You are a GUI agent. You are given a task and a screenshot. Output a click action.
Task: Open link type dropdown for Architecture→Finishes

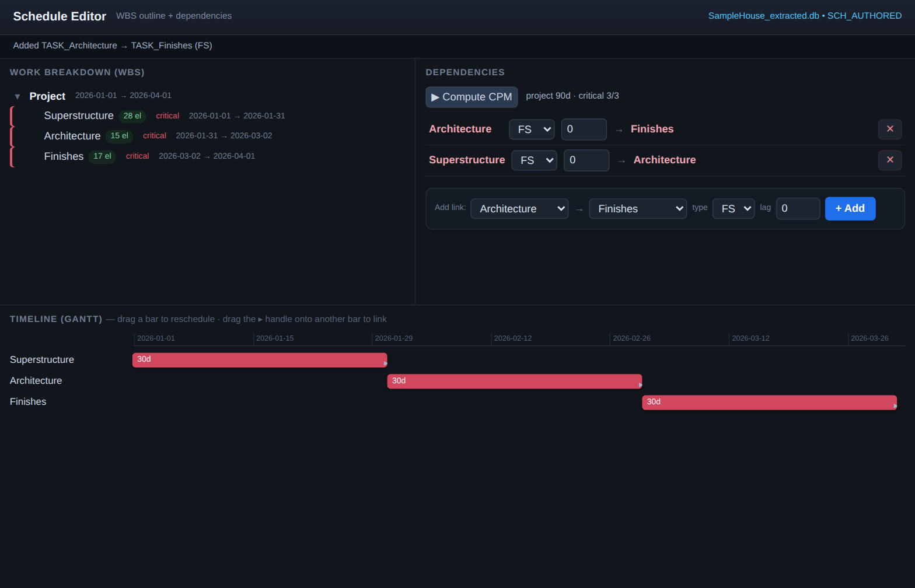[532, 129]
